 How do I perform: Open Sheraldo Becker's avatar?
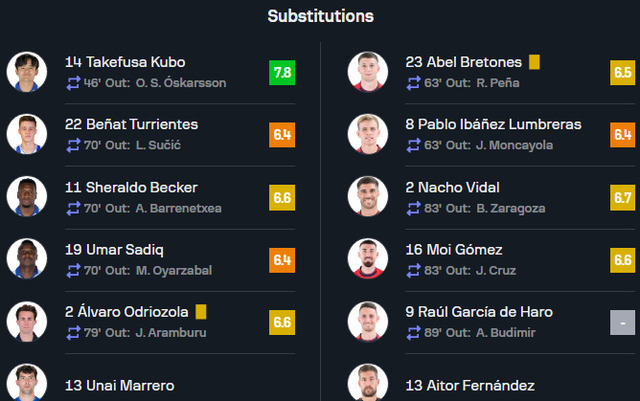coord(27,196)
